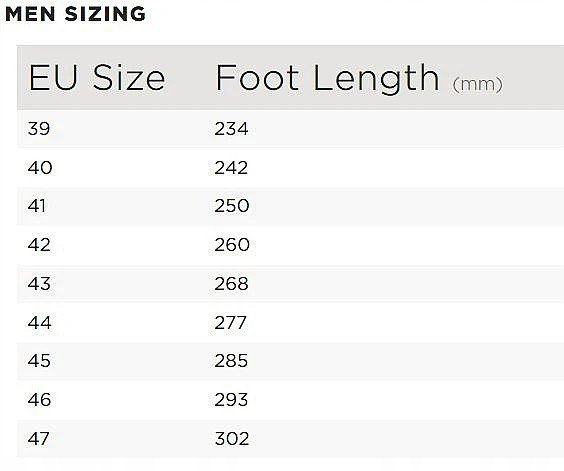Select EU size 42 cell
The width and height of the screenshot is (564, 471).
coord(39,245)
